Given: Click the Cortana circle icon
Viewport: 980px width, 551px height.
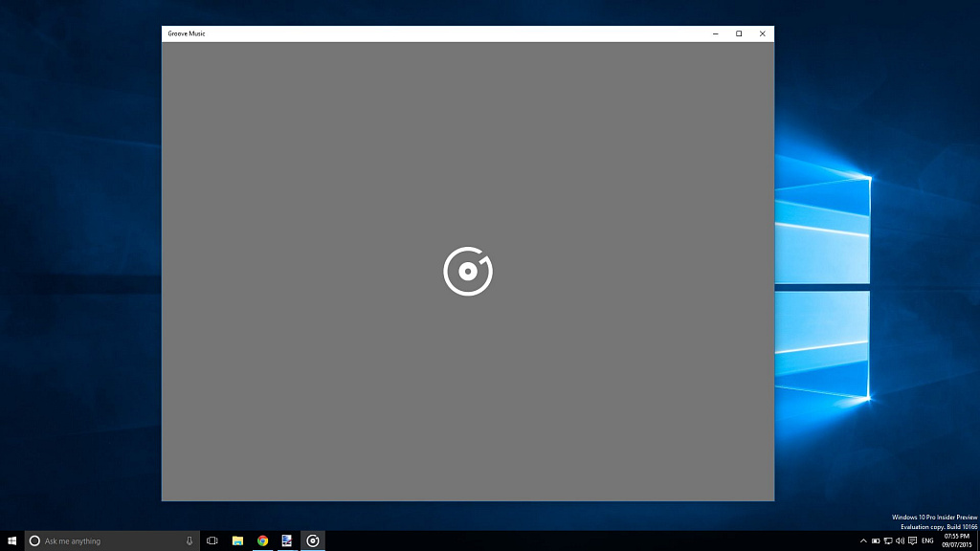Looking at the screenshot, I should pos(35,541).
